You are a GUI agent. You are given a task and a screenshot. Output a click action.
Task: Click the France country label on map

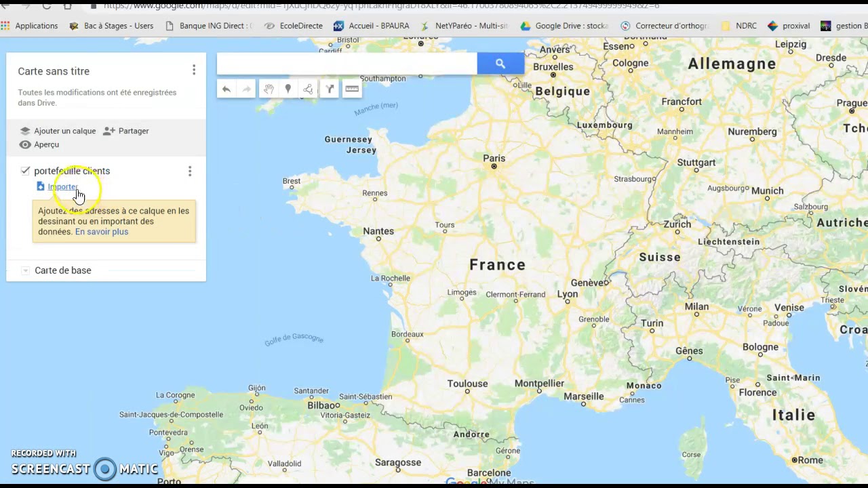click(497, 265)
